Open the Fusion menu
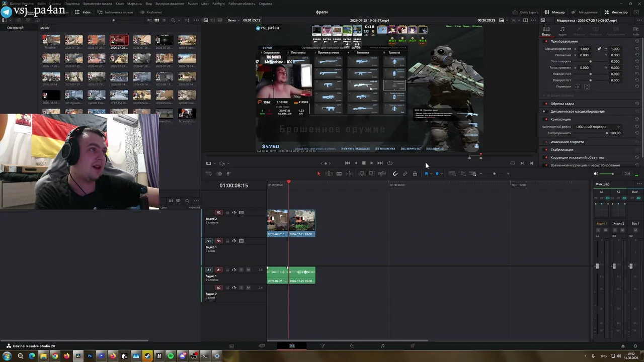644x362 pixels. (192, 4)
